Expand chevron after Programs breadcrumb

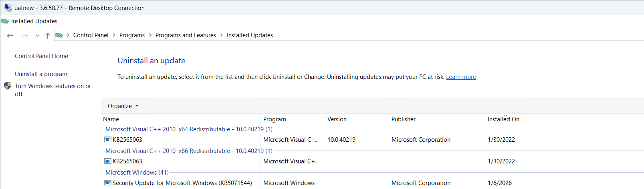[150, 35]
